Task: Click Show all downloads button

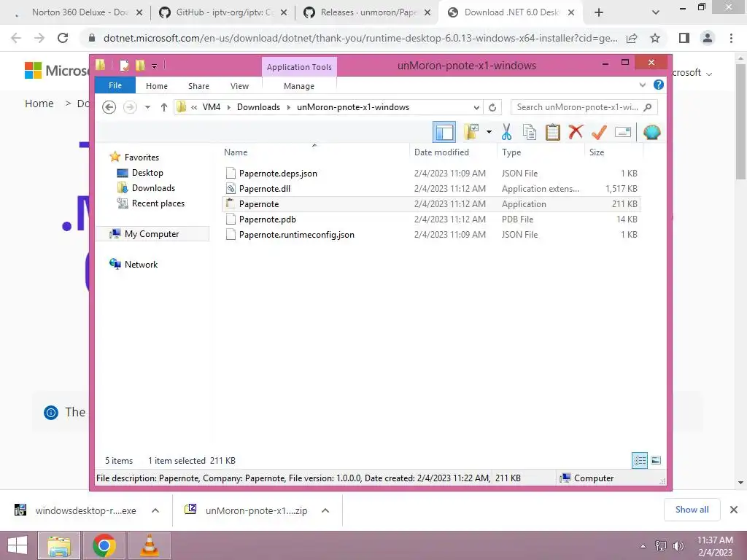Action: (692, 510)
